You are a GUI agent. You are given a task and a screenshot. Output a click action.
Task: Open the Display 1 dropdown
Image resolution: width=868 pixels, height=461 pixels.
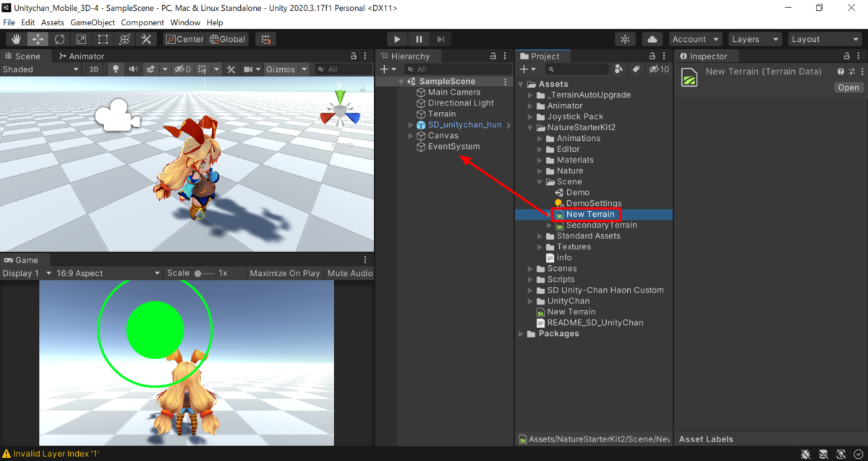pyautogui.click(x=27, y=273)
